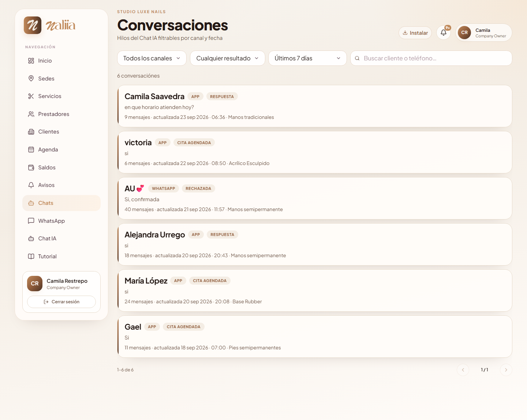Click the RESPUESTA badge on Camila Saavedra
The height and width of the screenshot is (420, 527).
click(222, 97)
